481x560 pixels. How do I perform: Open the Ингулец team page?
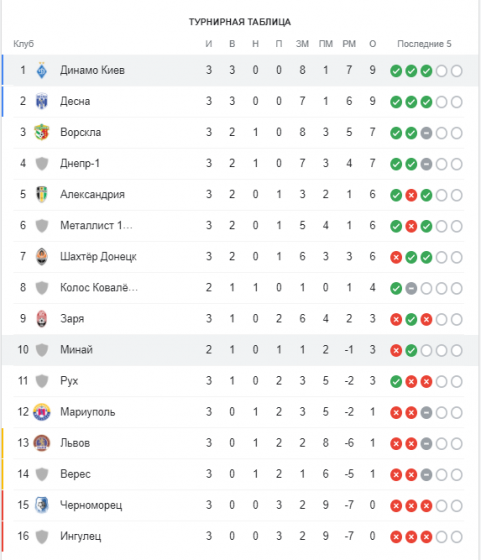click(81, 536)
